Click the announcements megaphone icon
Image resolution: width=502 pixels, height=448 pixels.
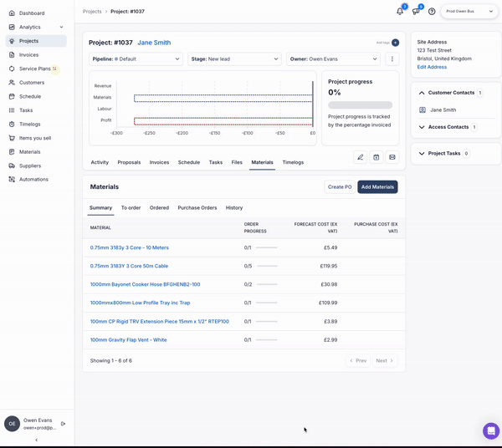click(x=416, y=12)
